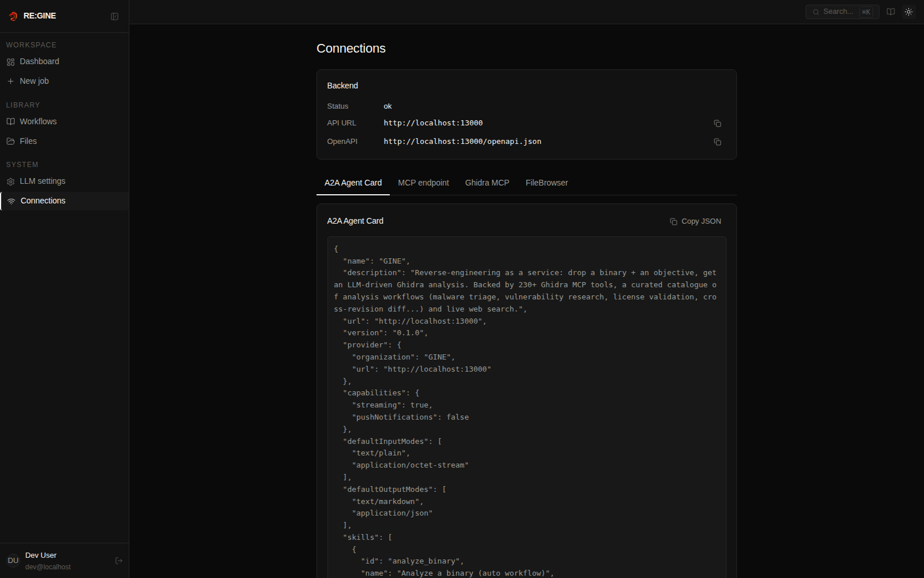Start a New job via plus icon
This screenshot has height=578, width=924.
[64, 81]
